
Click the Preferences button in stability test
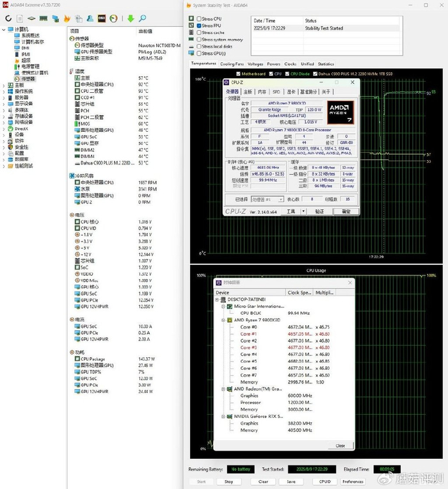pos(353,481)
